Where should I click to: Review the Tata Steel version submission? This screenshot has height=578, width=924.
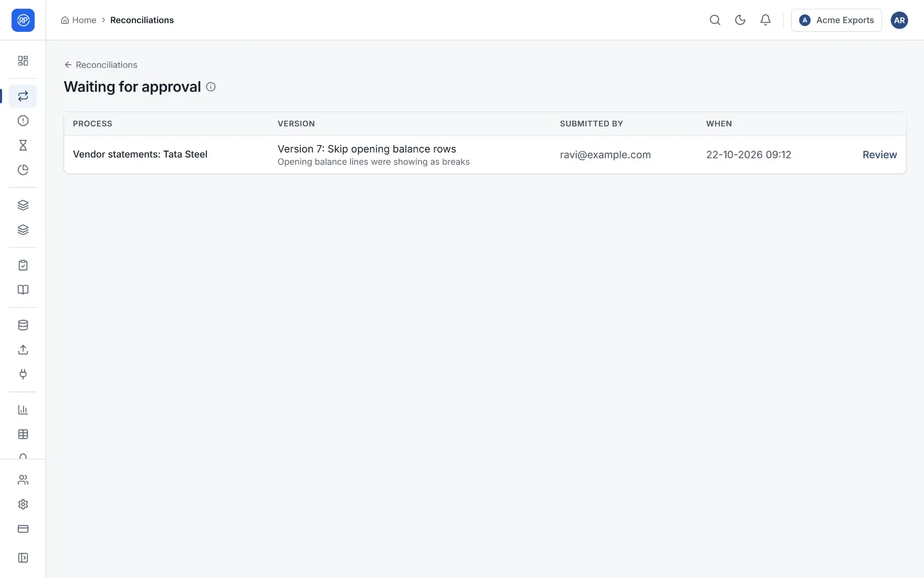click(879, 155)
